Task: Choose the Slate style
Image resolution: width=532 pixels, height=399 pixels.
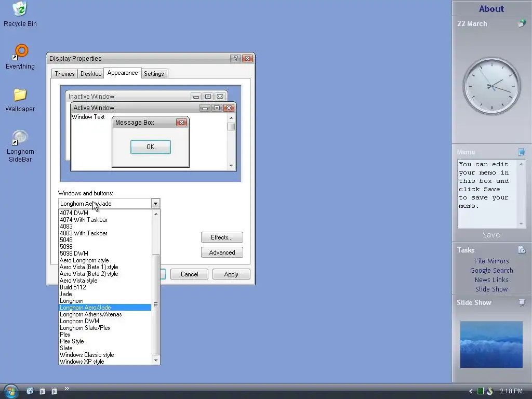Action: coord(105,348)
